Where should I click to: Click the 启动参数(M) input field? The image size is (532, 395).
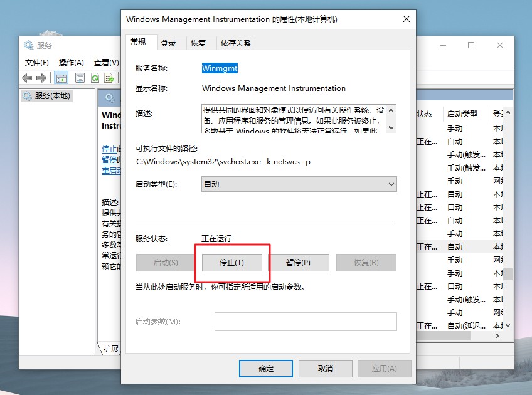pos(306,322)
